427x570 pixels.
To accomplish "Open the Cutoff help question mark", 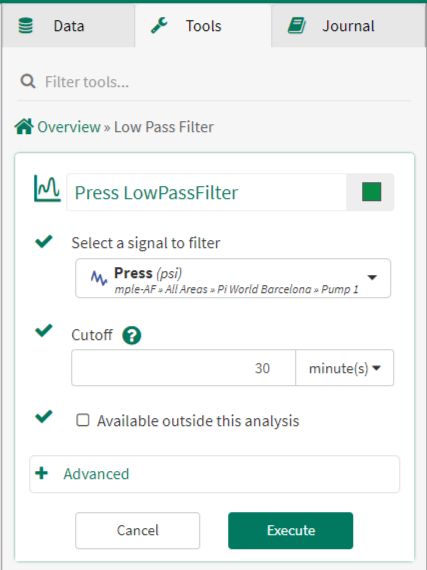I will (x=132, y=335).
